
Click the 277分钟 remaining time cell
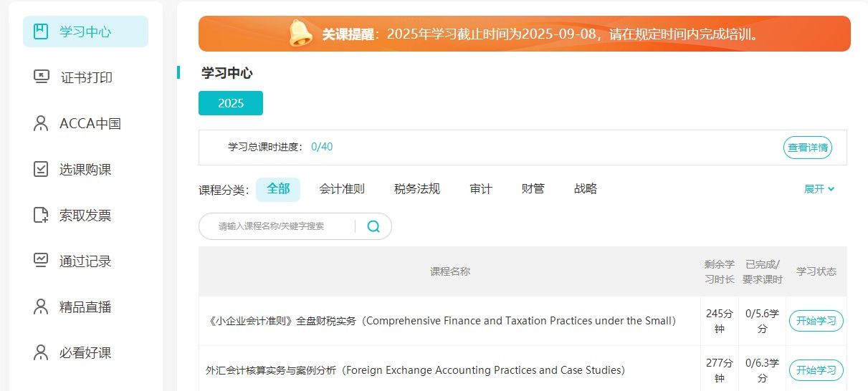[720, 370]
